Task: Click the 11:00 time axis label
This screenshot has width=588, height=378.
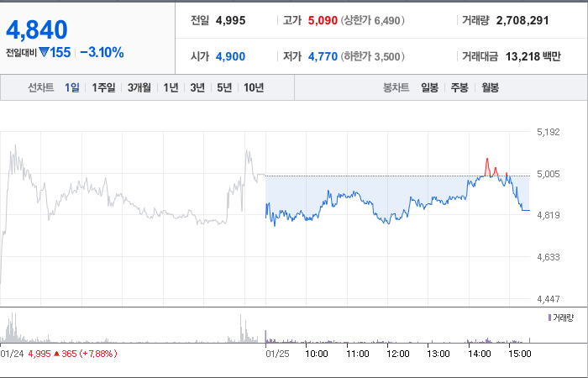Action: tap(358, 354)
